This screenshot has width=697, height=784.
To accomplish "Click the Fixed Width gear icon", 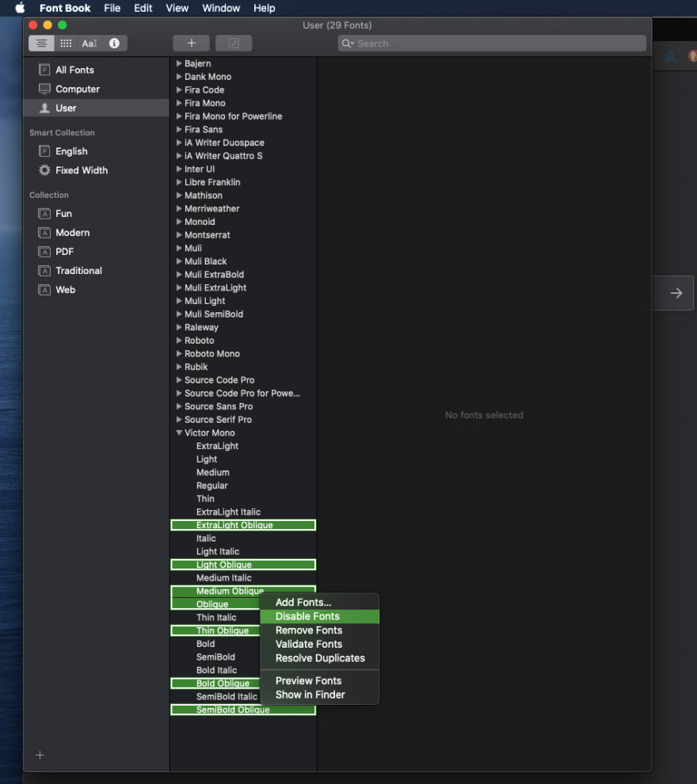I will click(44, 170).
